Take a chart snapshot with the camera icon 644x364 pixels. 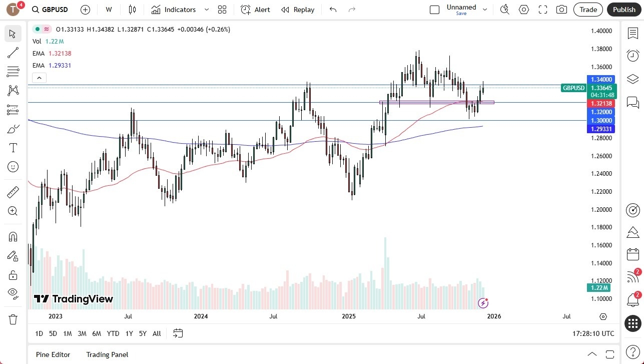point(561,9)
